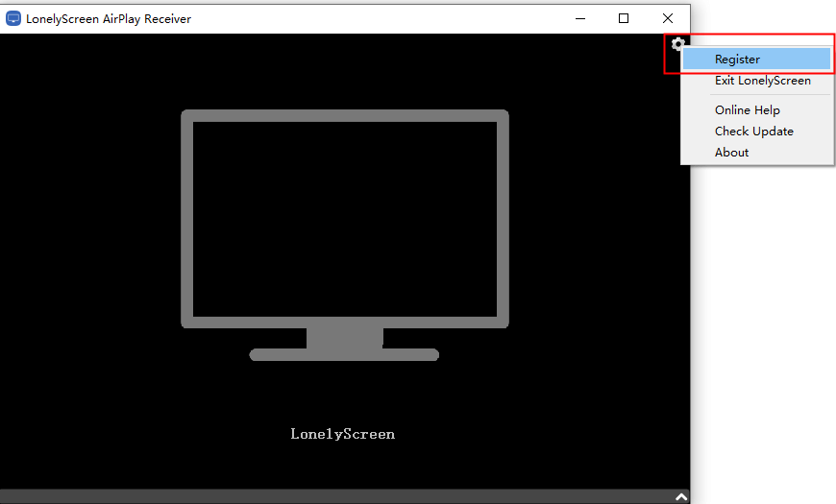
Task: Click the settings gear icon
Action: [x=677, y=44]
